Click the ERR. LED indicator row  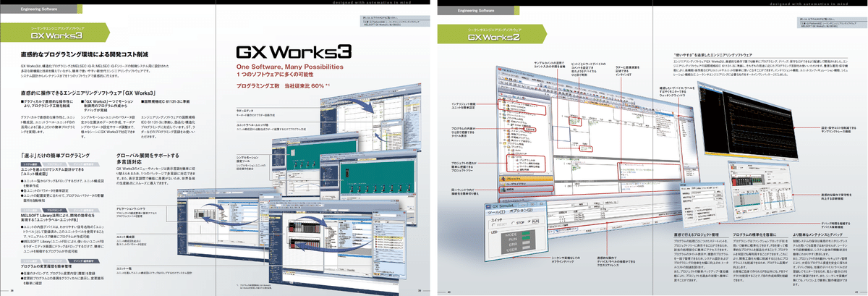point(518,245)
